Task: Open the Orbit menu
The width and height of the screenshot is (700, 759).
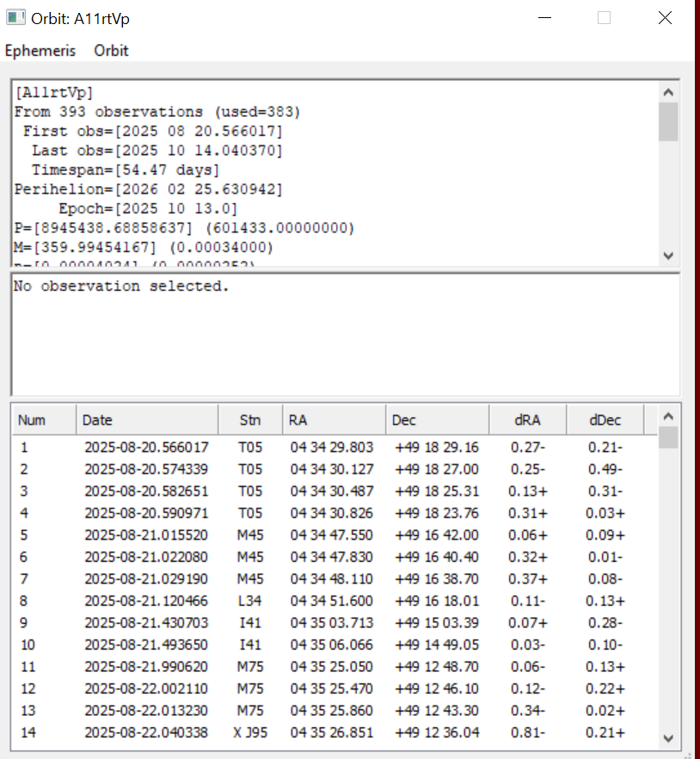Action: click(111, 51)
